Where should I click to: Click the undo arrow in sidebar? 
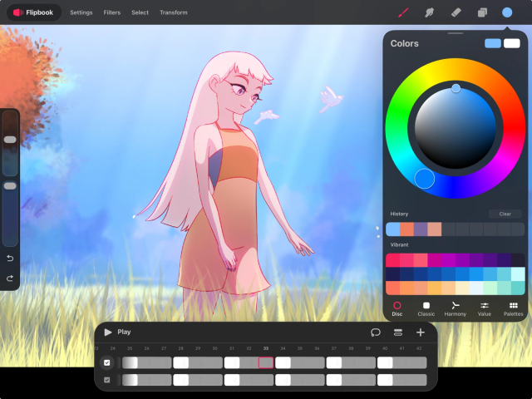10,259
